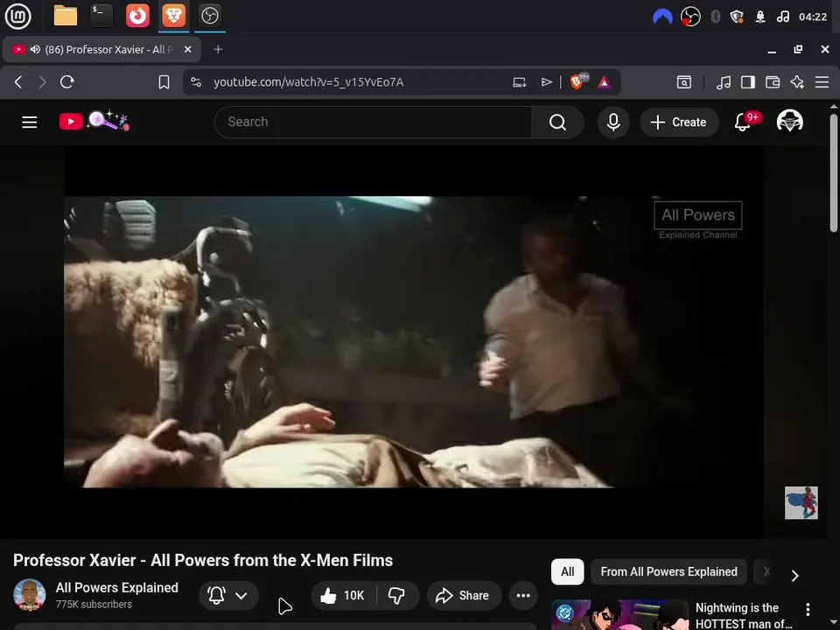Start voice search with the microphone

(613, 122)
